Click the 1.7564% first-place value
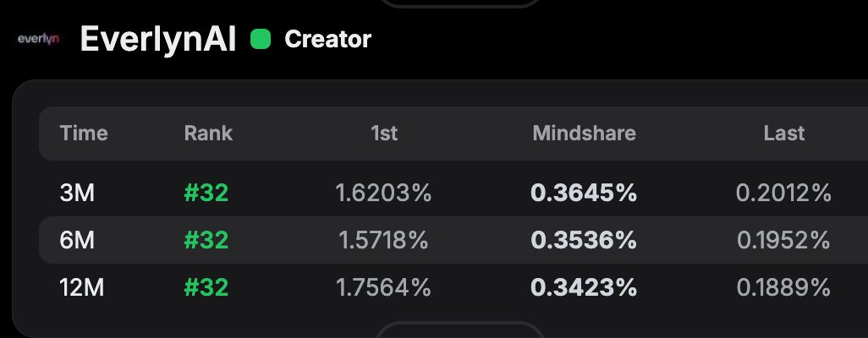 coord(383,287)
